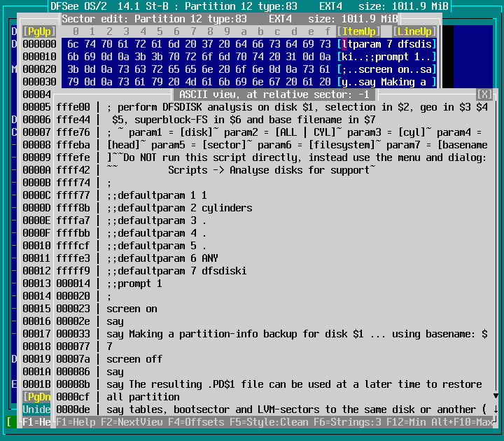Close the ASCII view window with [X]
Screen dimensions: 504x441
(484, 94)
